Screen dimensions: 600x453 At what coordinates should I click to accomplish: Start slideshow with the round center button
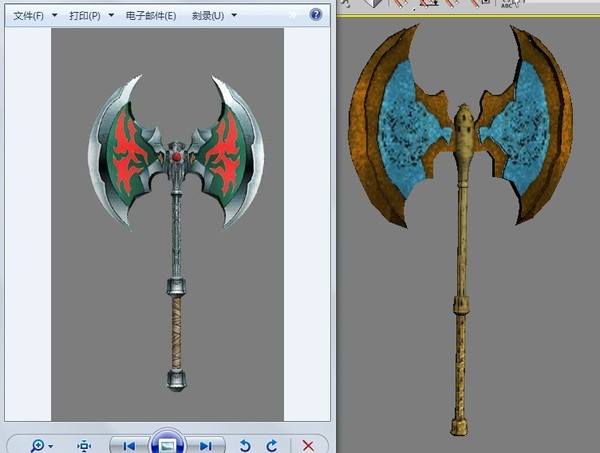point(168,444)
